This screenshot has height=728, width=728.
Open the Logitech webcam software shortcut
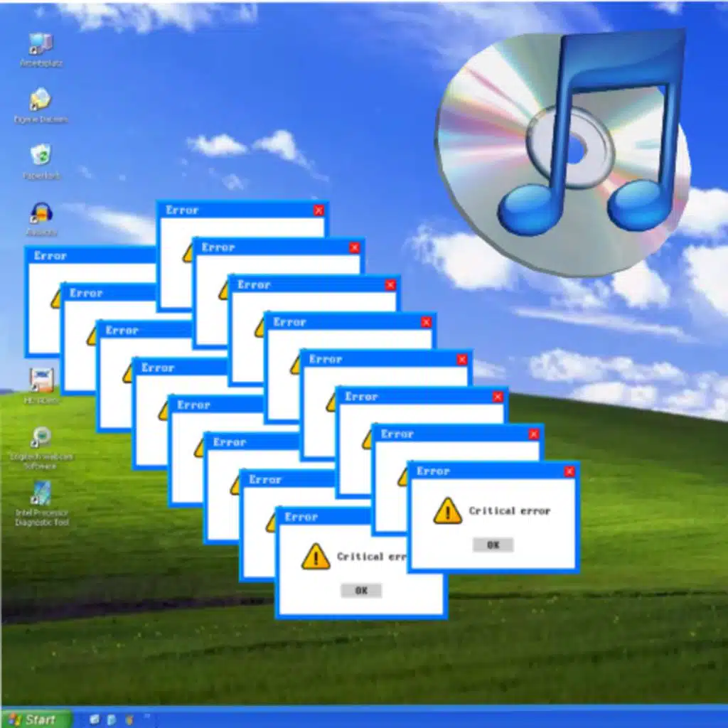[x=41, y=437]
